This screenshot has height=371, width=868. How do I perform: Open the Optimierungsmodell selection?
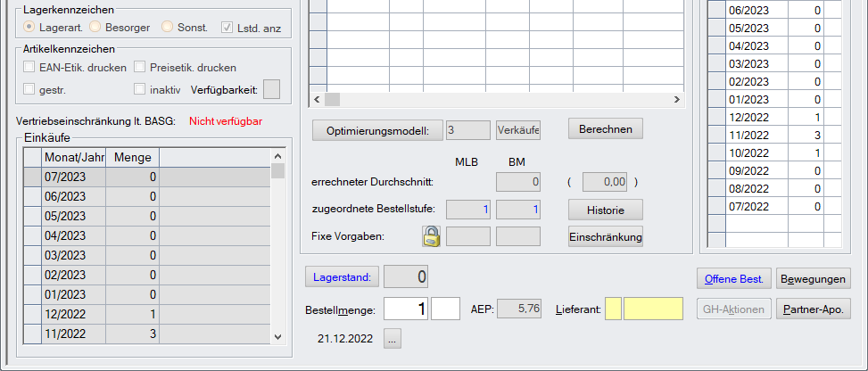coord(377,130)
